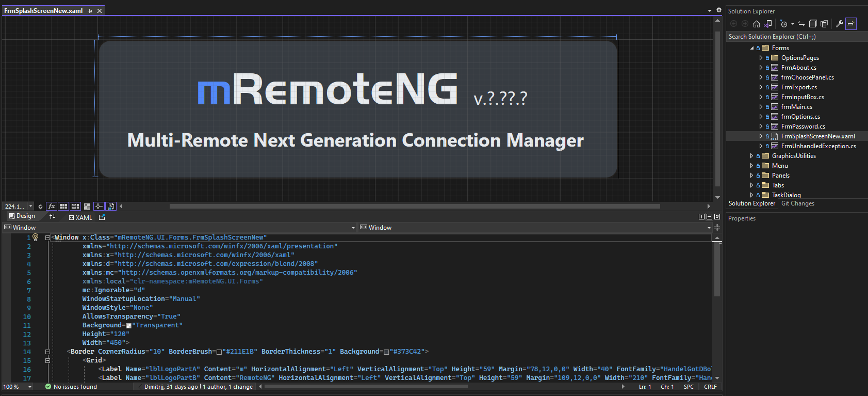The width and height of the screenshot is (868, 396).
Task: Switch to the XAML tab
Action: click(x=80, y=218)
